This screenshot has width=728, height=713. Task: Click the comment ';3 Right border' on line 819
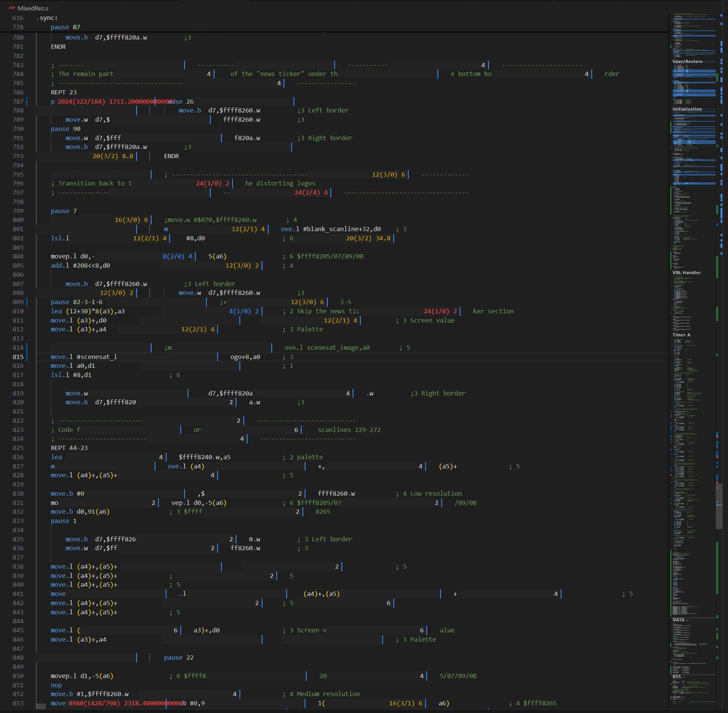(x=438, y=394)
